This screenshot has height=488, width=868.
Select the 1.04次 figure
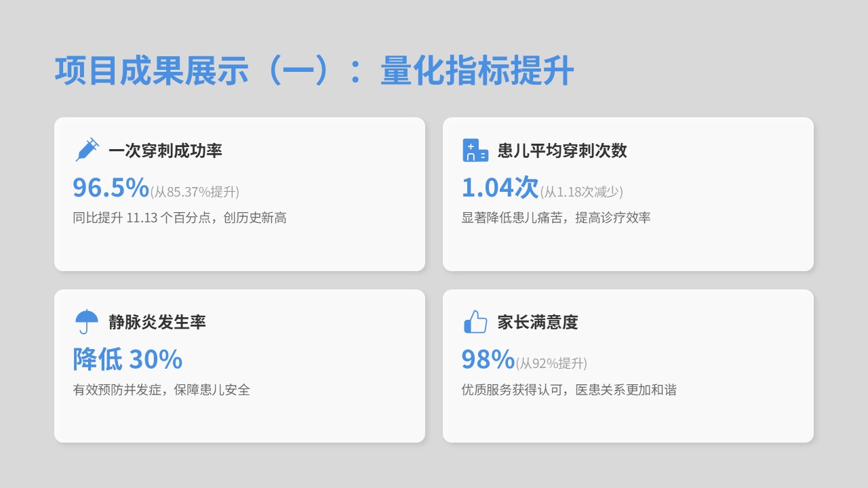tap(500, 188)
